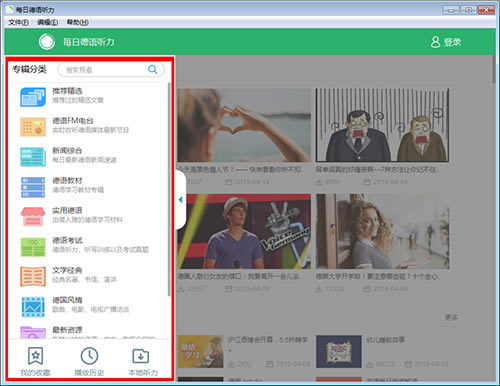Select the 德语考试 exam icon

pyautogui.click(x=33, y=247)
